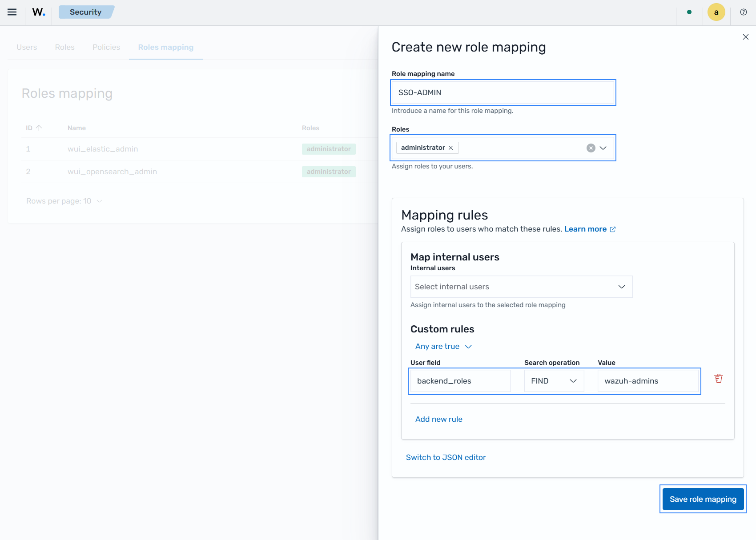The width and height of the screenshot is (756, 540).
Task: Expand the Roles combo box dropdown
Action: (603, 148)
